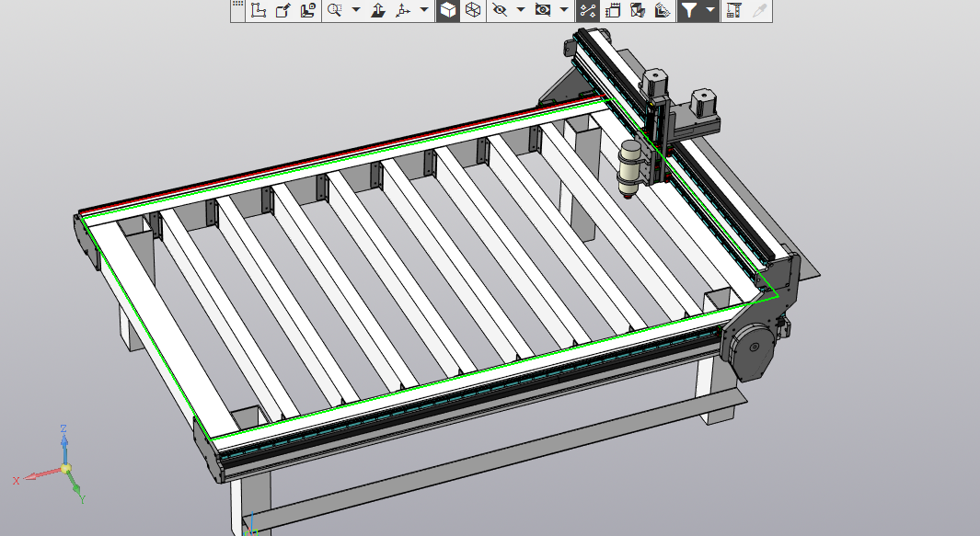Click the normal-to view arrow icon
The height and width of the screenshot is (536, 980).
point(378,10)
